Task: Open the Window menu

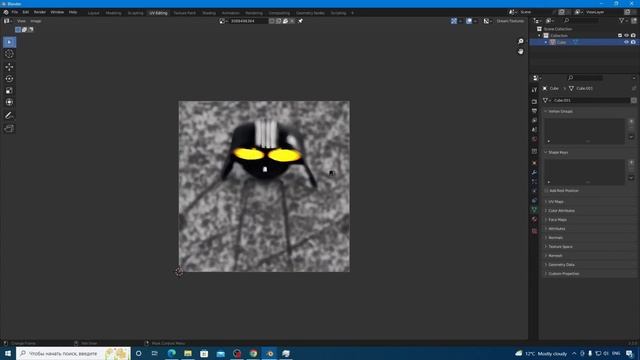Action: [57, 12]
